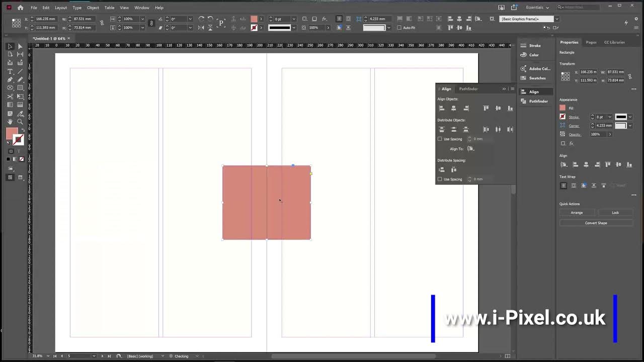Click Stroke color swatch in Properties Appearance
This screenshot has height=362, width=644.
(x=562, y=117)
